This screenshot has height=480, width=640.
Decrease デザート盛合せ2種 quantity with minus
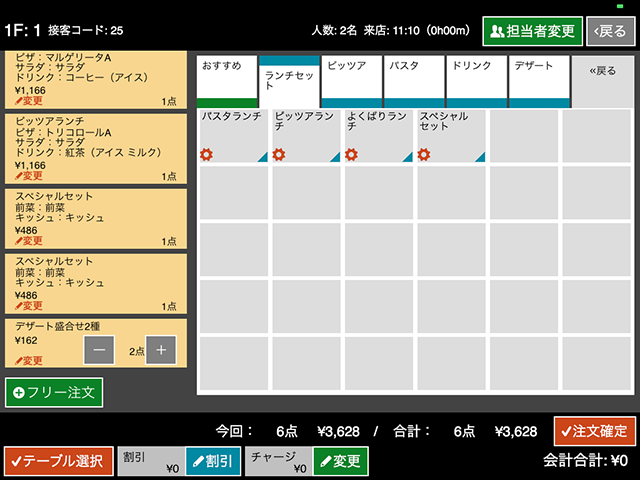coord(99,350)
